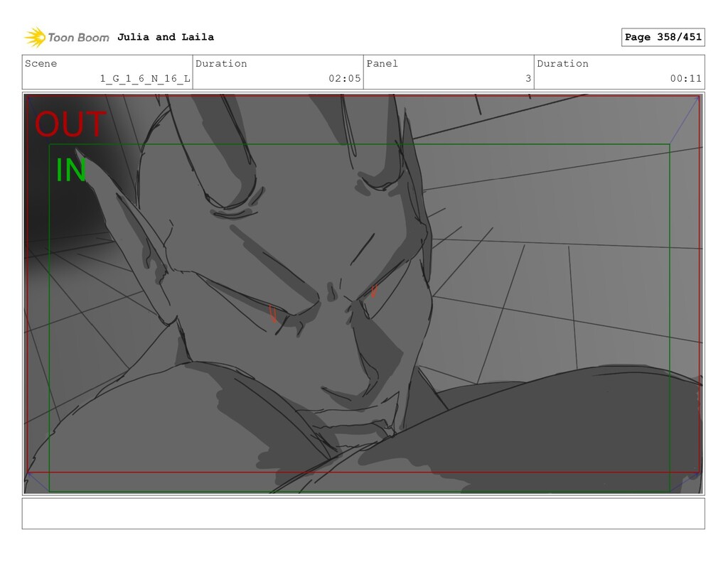Click the empty notes box below panel
Viewport: 728px width, 562px height.
click(363, 513)
